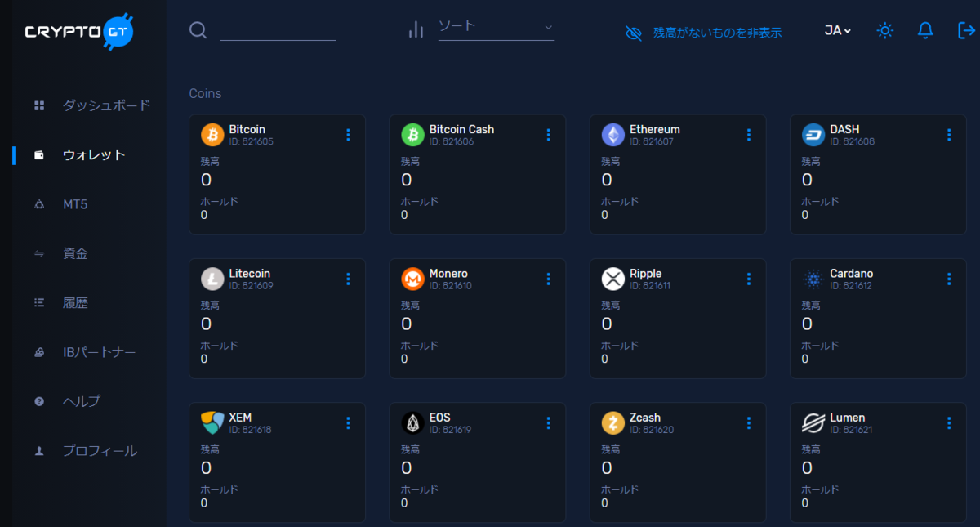Open MT5 menu item
The height and width of the screenshot is (527, 980).
[x=75, y=204]
